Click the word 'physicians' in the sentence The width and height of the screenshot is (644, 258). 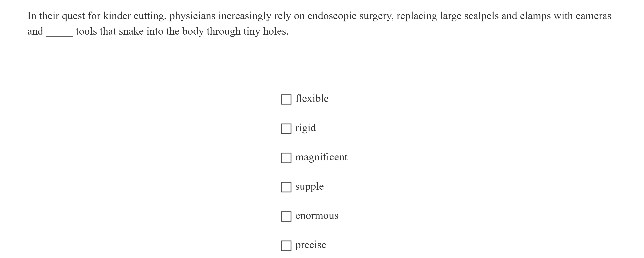point(192,16)
